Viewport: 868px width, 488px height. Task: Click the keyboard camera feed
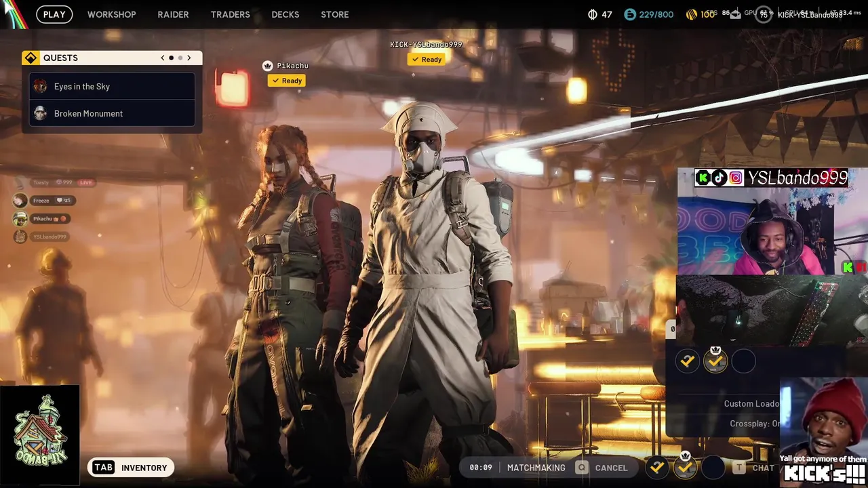(772, 310)
